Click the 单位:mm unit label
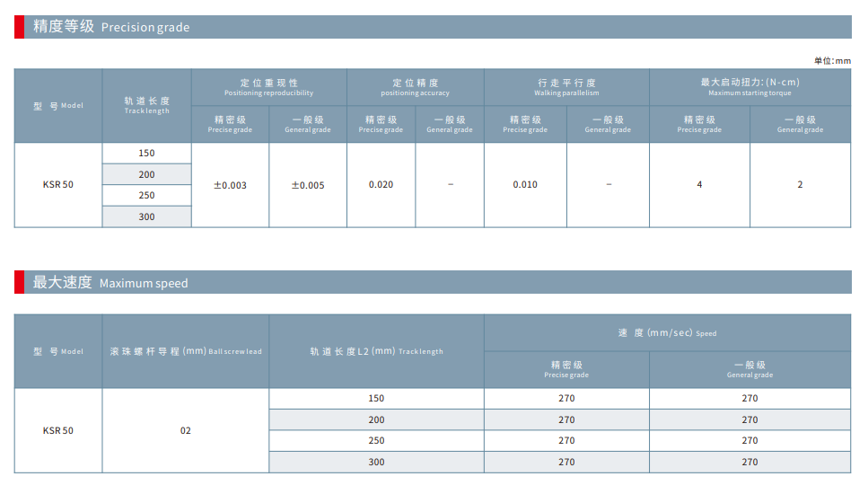This screenshot has width=868, height=503. pyautogui.click(x=832, y=60)
